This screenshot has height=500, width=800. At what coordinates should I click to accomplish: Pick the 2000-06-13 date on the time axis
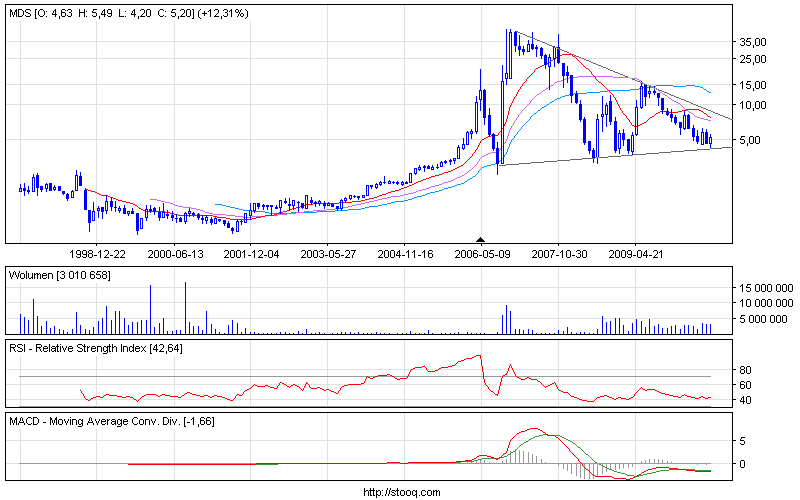175,254
